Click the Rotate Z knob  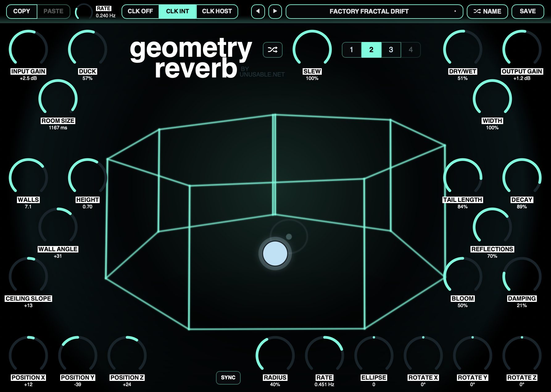point(522,355)
